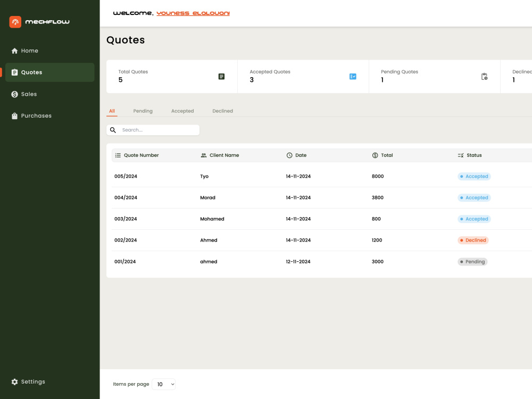Image resolution: width=532 pixels, height=399 pixels.
Task: Open the Home page
Action: point(50,51)
